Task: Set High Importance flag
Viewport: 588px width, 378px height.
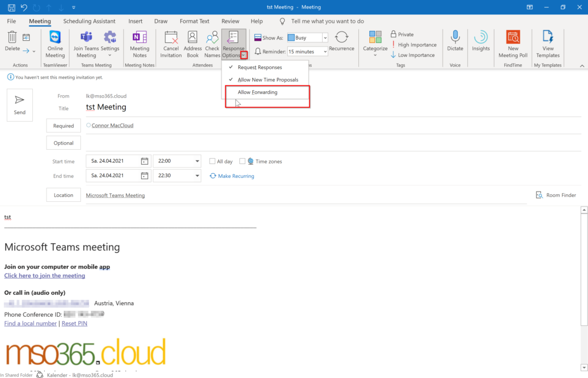Action: [x=413, y=45]
